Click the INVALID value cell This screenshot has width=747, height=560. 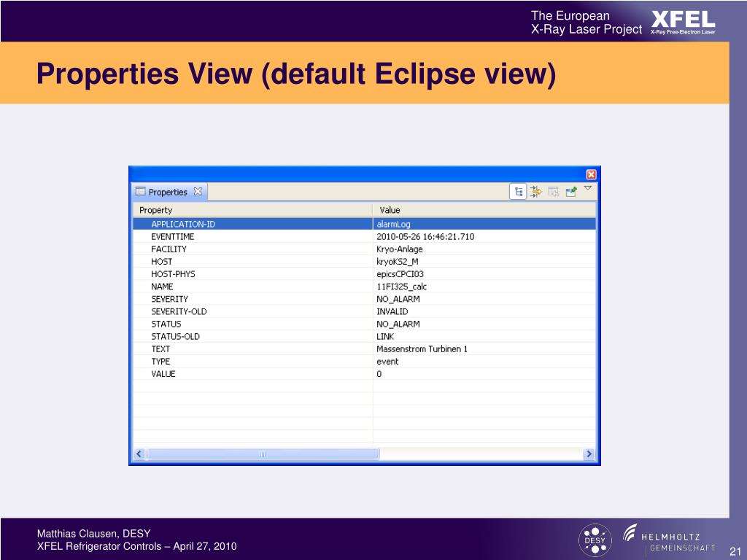tap(484, 311)
